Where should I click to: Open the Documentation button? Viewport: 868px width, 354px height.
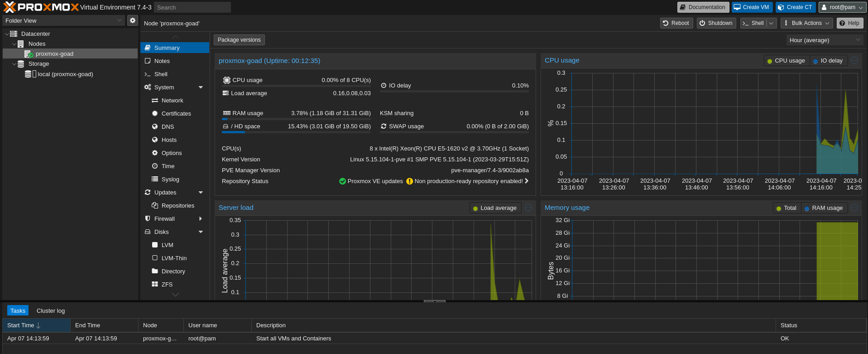click(703, 7)
